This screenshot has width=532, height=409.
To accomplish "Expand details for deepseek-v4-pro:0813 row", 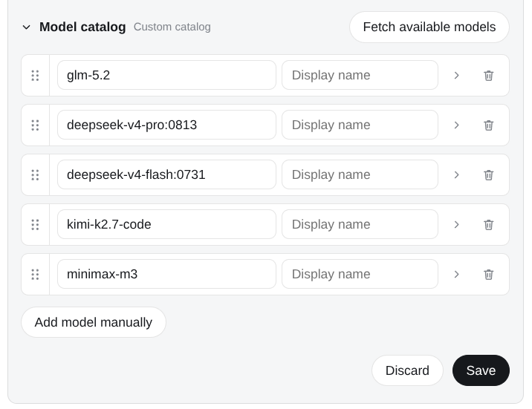I will tap(456, 125).
